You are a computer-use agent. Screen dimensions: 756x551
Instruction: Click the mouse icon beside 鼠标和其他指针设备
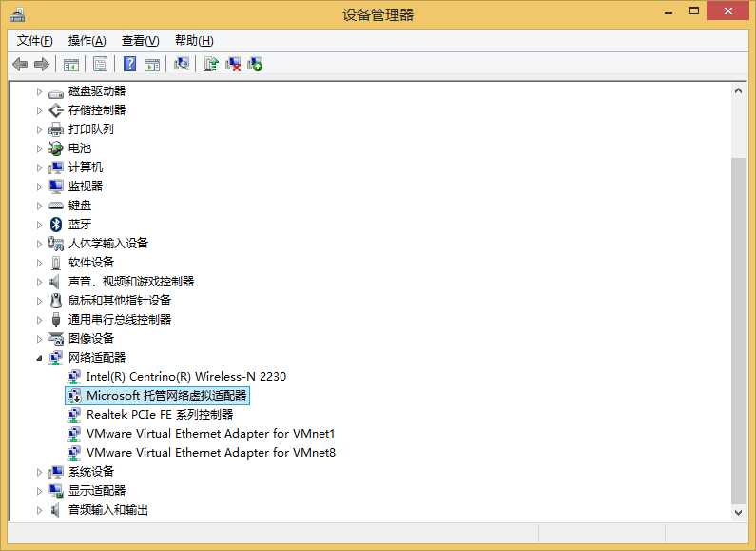pos(56,301)
